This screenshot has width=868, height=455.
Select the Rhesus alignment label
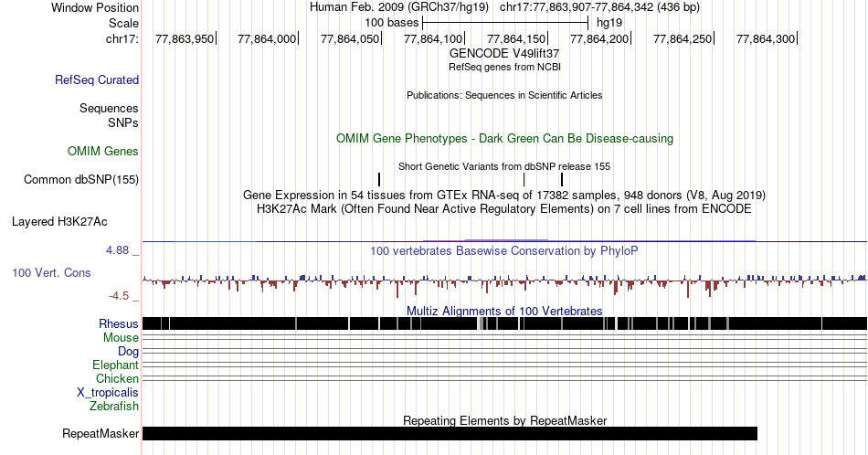pos(119,323)
